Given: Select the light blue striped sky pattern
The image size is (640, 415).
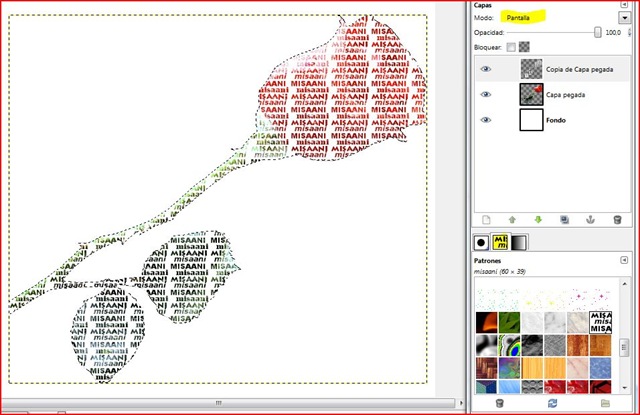Looking at the screenshot, I should [x=509, y=387].
